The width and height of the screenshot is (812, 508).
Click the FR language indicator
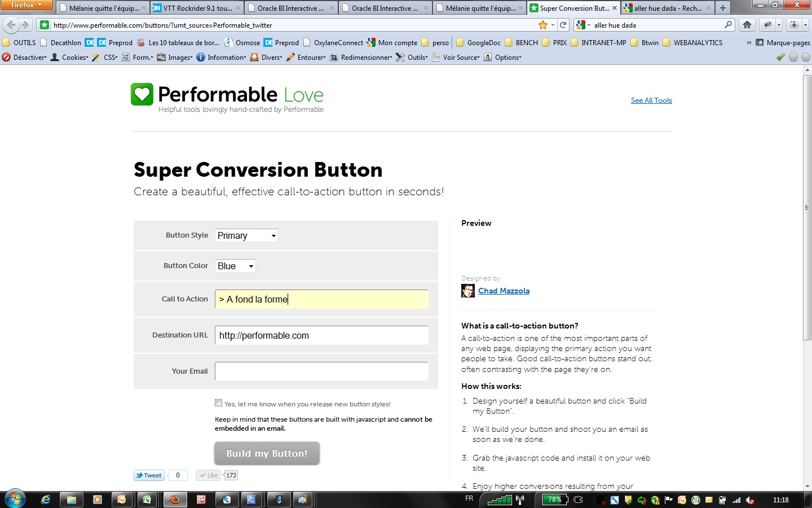pyautogui.click(x=469, y=499)
